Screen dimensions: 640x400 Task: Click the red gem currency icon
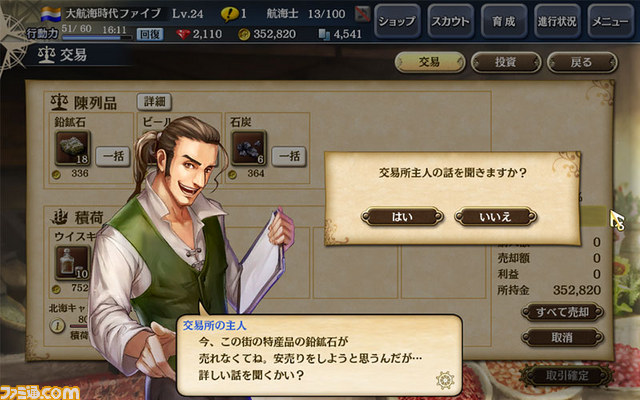click(x=183, y=34)
